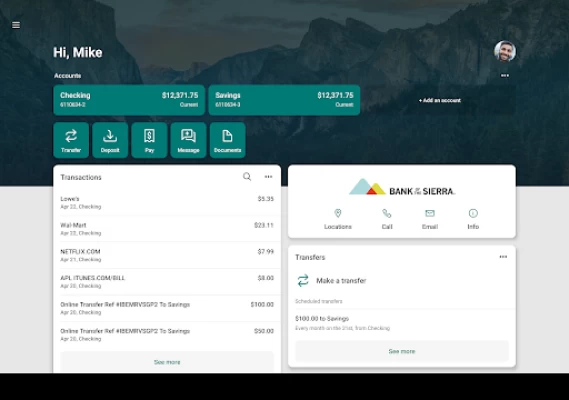Open Transfers card three-dot menu
This screenshot has width=569, height=400.
[x=503, y=257]
